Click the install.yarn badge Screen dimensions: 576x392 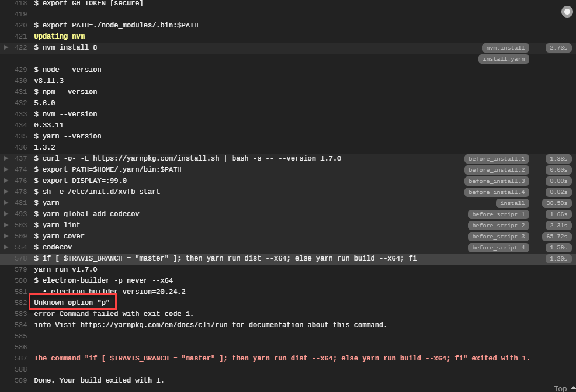click(504, 59)
